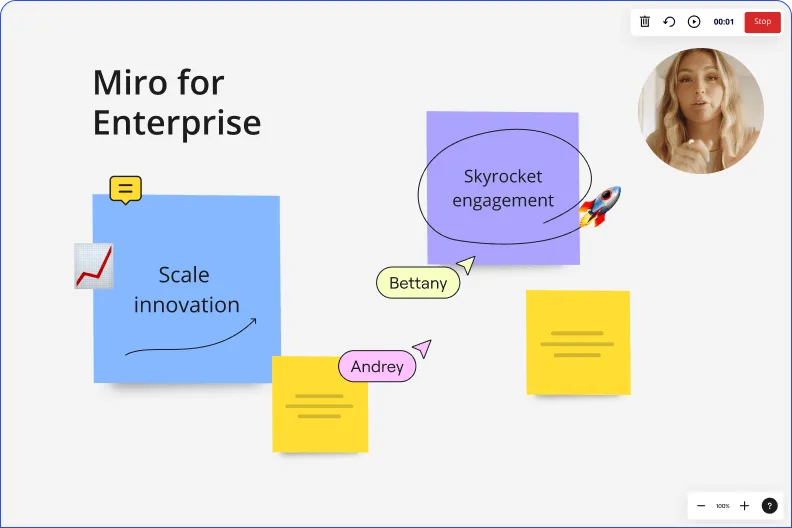The width and height of the screenshot is (792, 528).
Task: Click the Bettany cursor name label
Action: (x=418, y=283)
